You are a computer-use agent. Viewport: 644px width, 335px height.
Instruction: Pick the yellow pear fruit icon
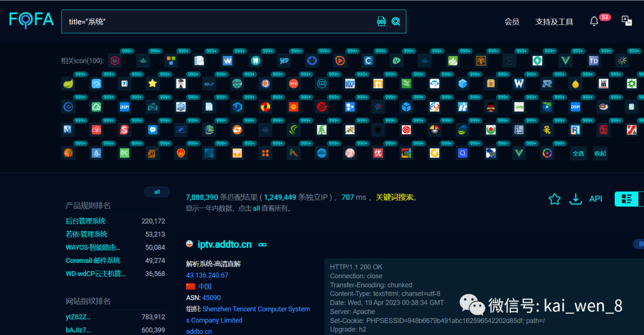tap(575, 83)
